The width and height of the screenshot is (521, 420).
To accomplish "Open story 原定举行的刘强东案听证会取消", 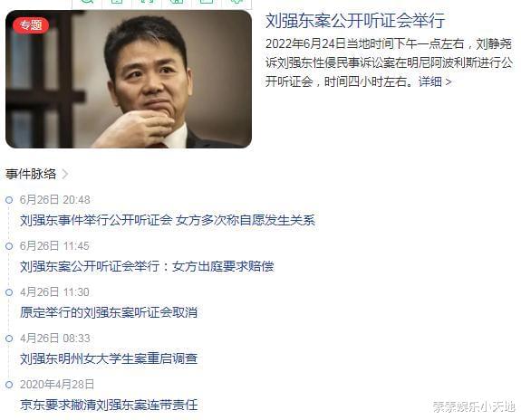I will [109, 312].
